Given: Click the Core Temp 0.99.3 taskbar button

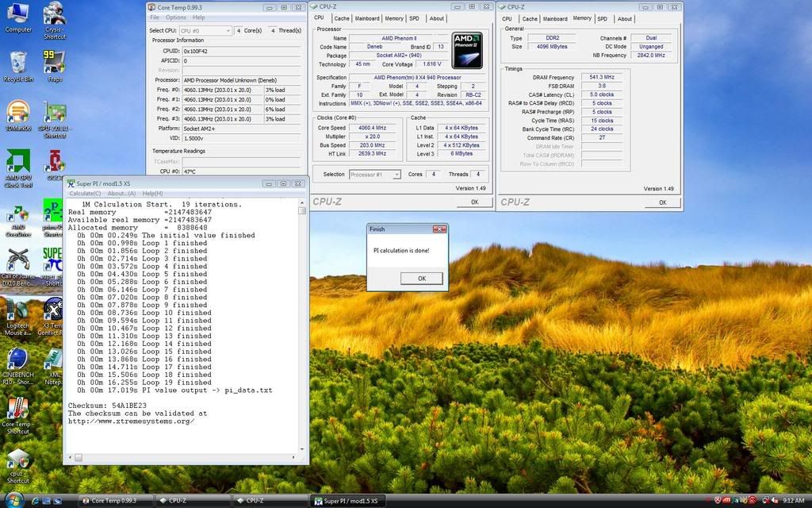Looking at the screenshot, I should (x=116, y=501).
